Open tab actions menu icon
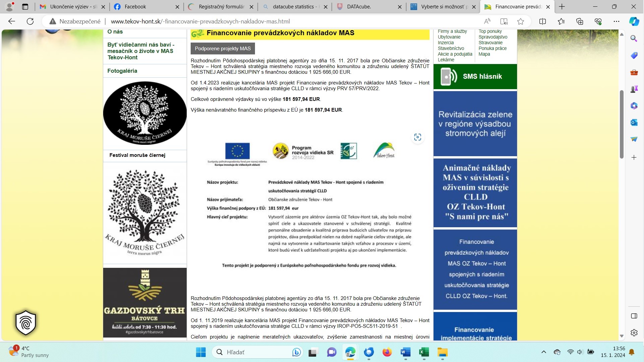The image size is (644, 362). click(x=25, y=7)
